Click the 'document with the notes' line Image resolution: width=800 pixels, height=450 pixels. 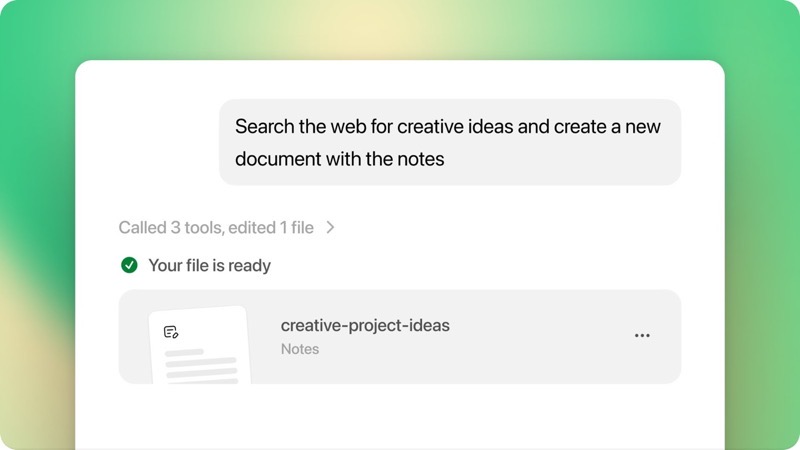click(x=339, y=159)
